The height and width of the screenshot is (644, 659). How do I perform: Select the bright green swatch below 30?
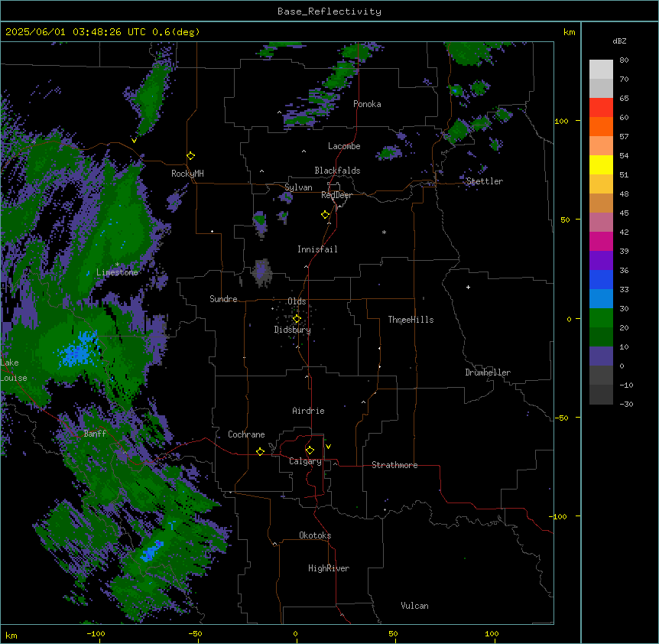point(601,318)
